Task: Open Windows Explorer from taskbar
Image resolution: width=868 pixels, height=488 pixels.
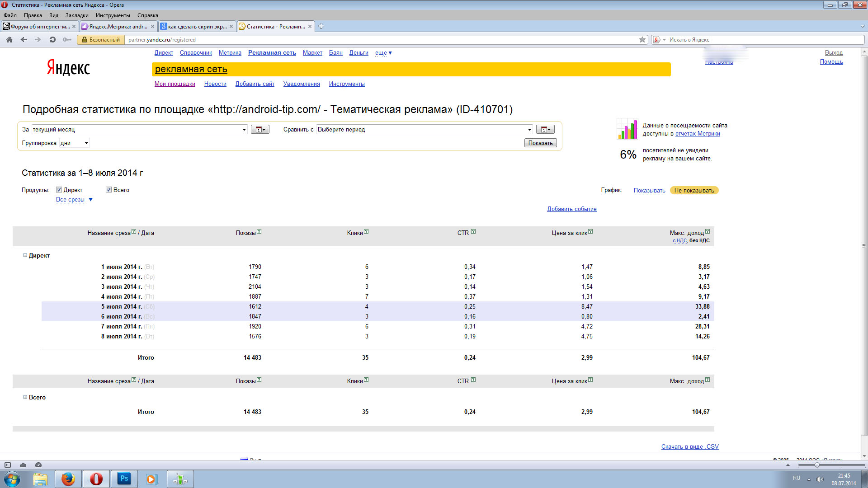Action: (x=40, y=479)
